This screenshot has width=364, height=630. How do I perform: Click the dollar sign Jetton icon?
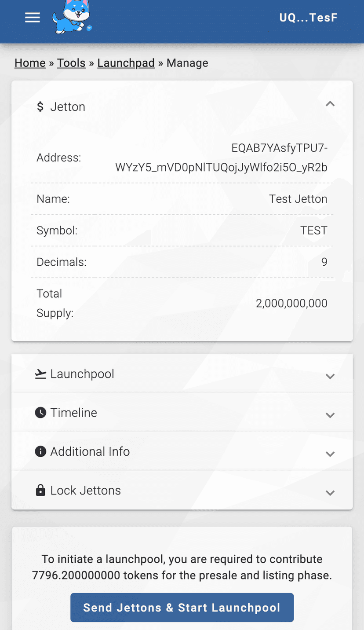click(40, 106)
